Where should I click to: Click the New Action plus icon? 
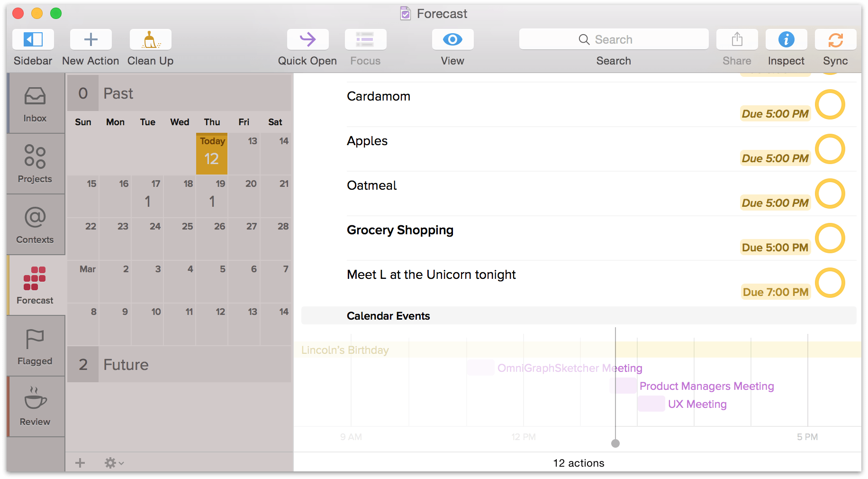(x=90, y=39)
